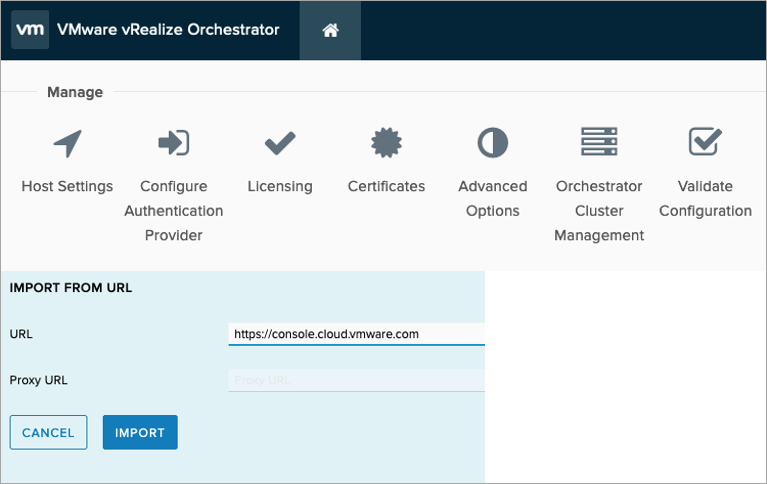
Task: Click the IMPORT FROM URL heading
Action: 71,287
